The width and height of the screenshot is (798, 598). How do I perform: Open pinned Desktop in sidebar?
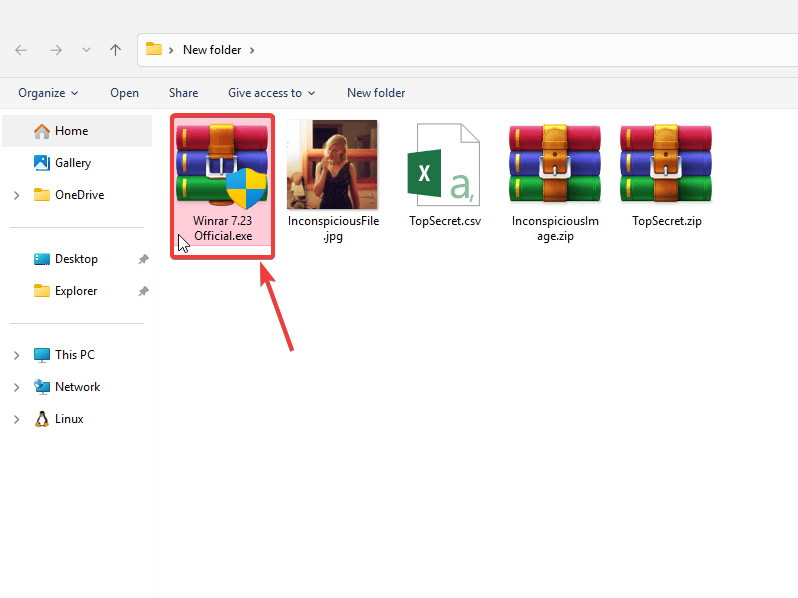[x=77, y=259]
